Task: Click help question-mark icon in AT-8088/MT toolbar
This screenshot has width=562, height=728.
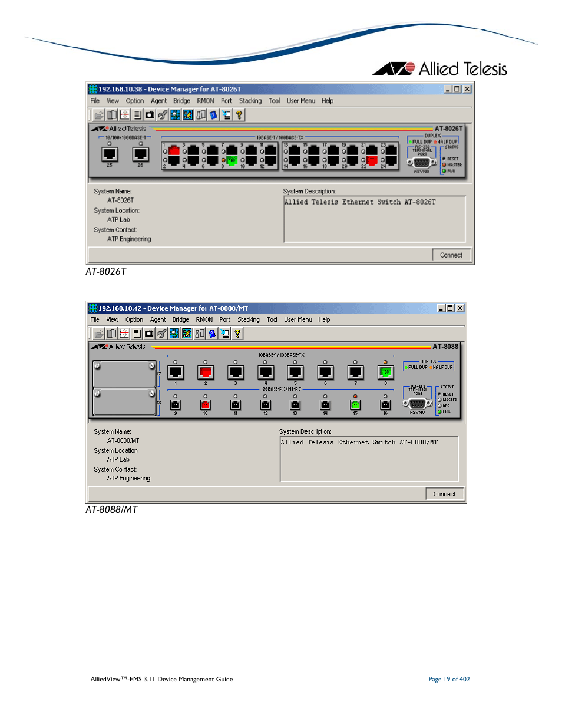Action: coord(237,334)
